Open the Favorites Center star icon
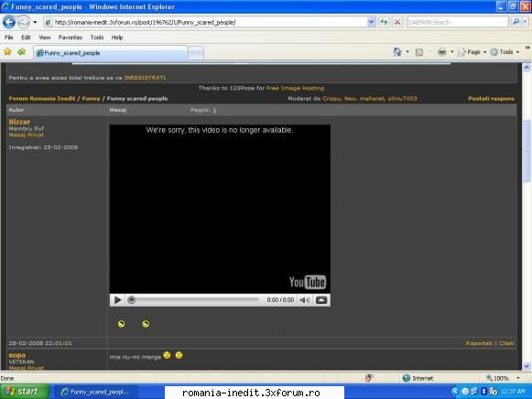The width and height of the screenshot is (532, 399). (7, 52)
